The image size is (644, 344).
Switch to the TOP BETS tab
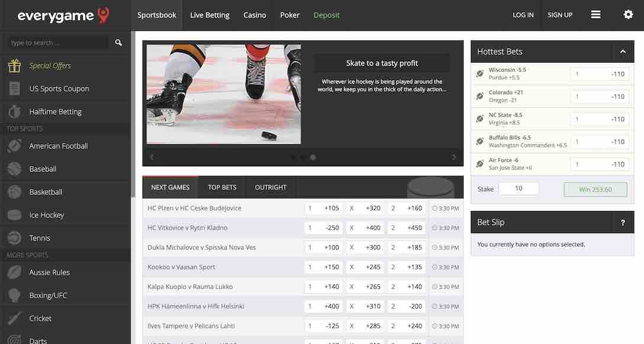[x=222, y=187]
